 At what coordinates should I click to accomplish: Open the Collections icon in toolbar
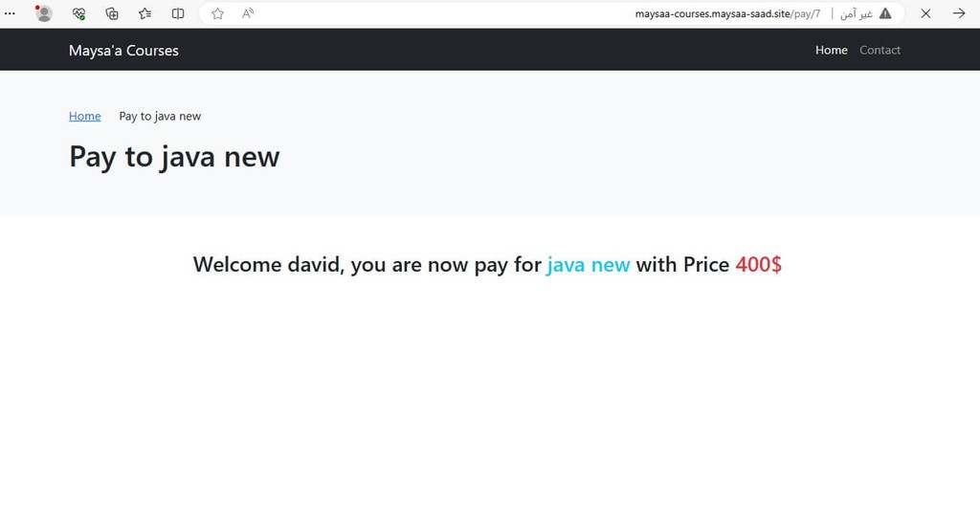click(x=112, y=13)
